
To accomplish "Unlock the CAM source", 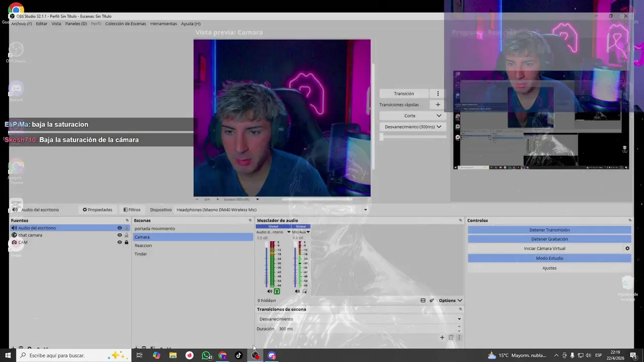I will 126,242.
